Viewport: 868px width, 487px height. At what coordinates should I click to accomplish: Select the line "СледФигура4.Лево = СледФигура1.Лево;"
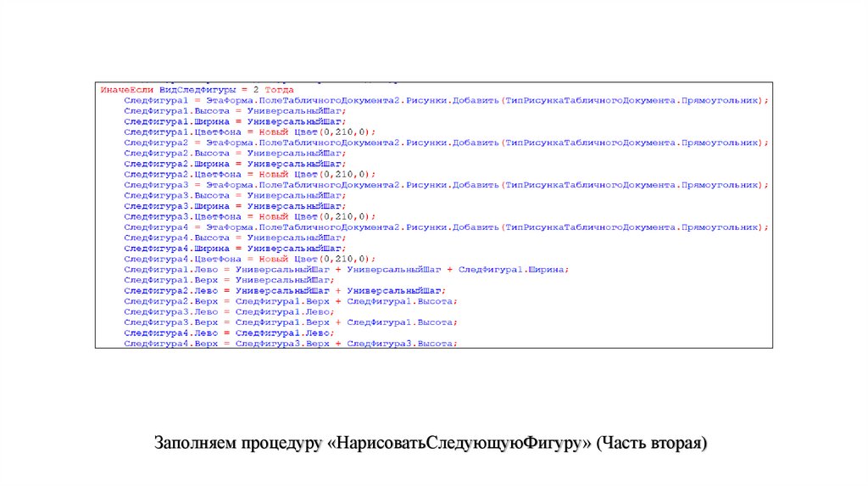click(229, 333)
